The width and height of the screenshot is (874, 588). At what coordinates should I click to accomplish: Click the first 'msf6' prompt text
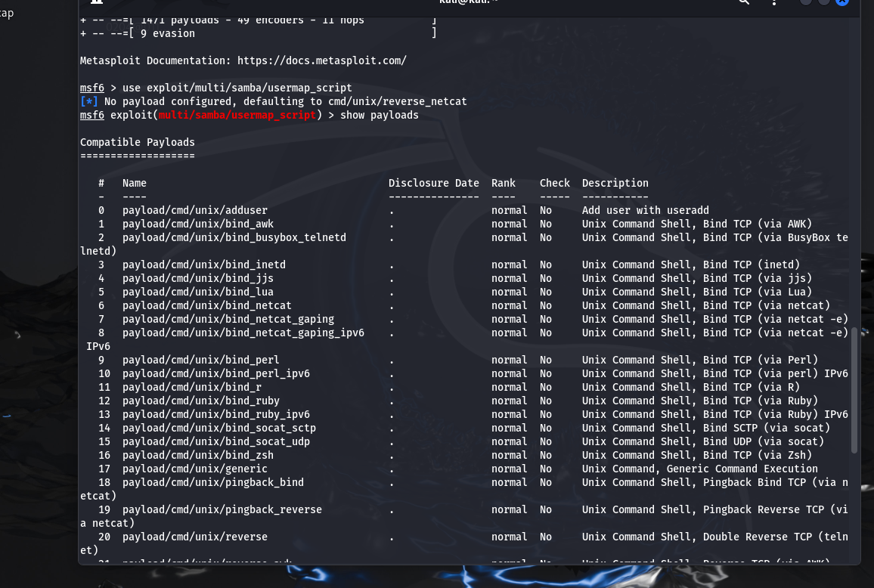tap(92, 88)
